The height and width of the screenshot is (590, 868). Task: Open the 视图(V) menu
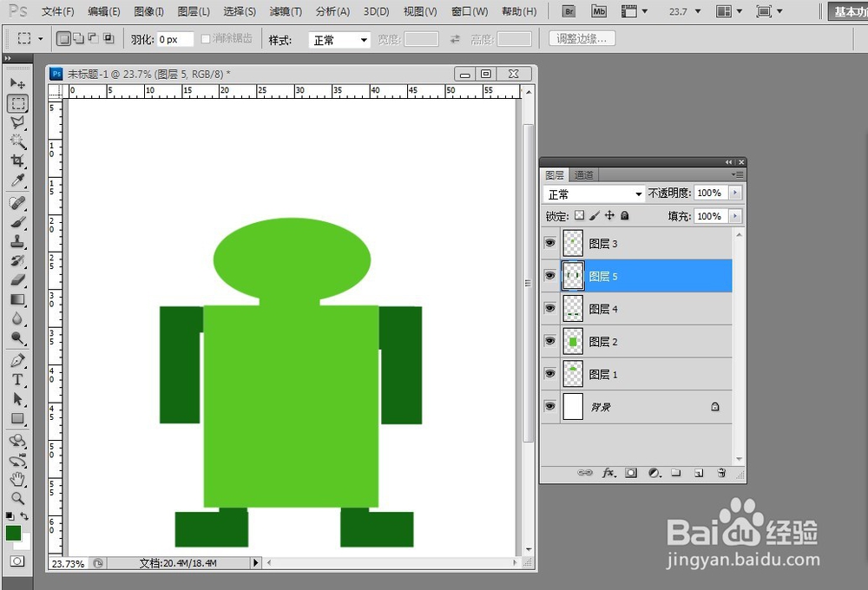point(420,11)
